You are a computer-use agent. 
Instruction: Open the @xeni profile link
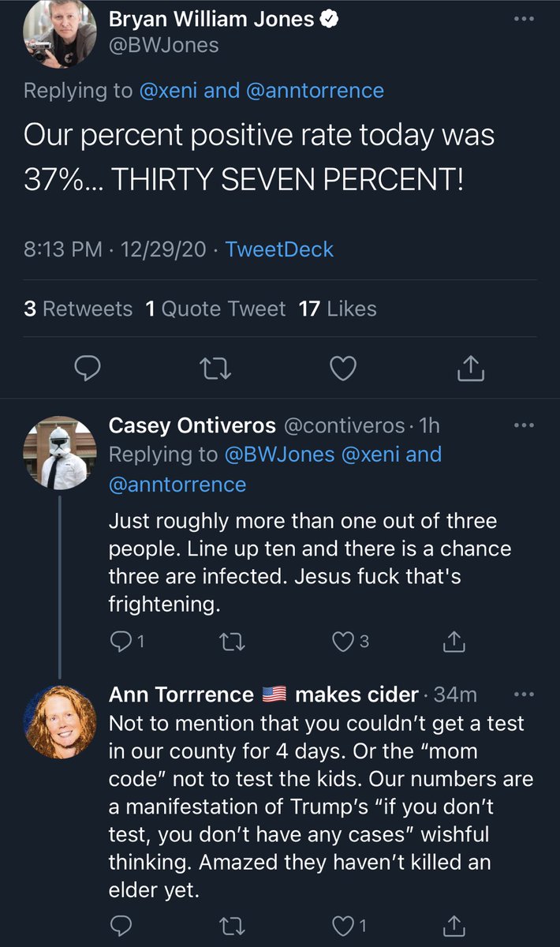168,91
